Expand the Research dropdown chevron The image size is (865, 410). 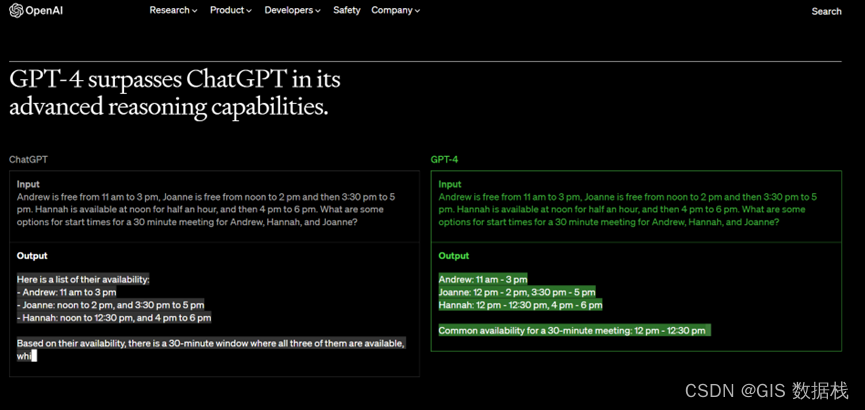click(194, 11)
